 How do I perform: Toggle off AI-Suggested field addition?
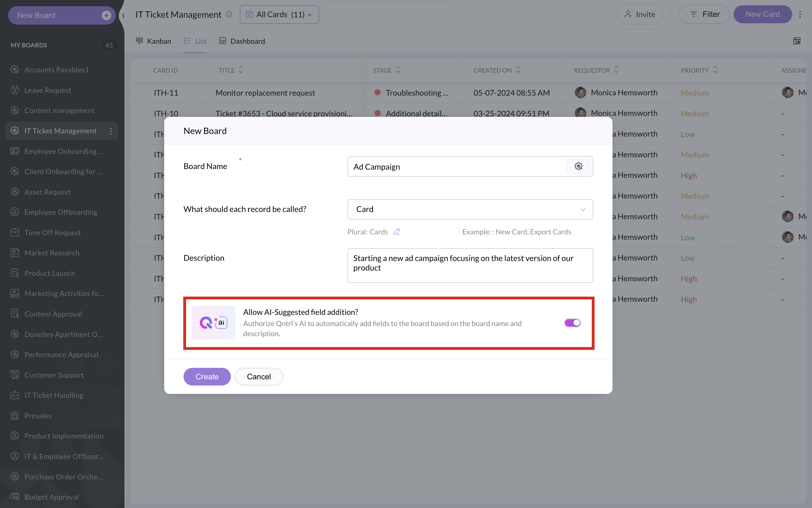[x=572, y=322]
